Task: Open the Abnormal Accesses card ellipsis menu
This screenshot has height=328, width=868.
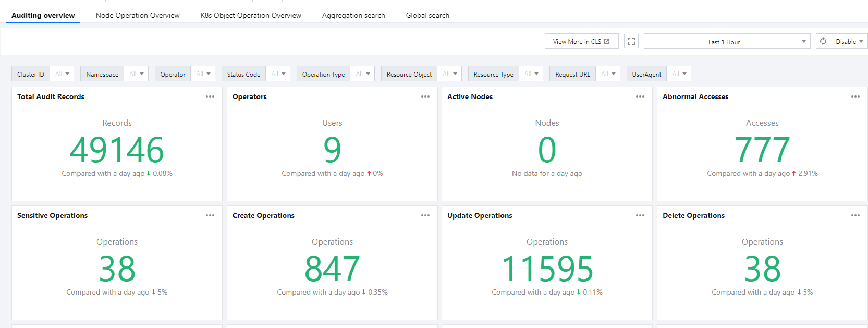Action: (855, 96)
